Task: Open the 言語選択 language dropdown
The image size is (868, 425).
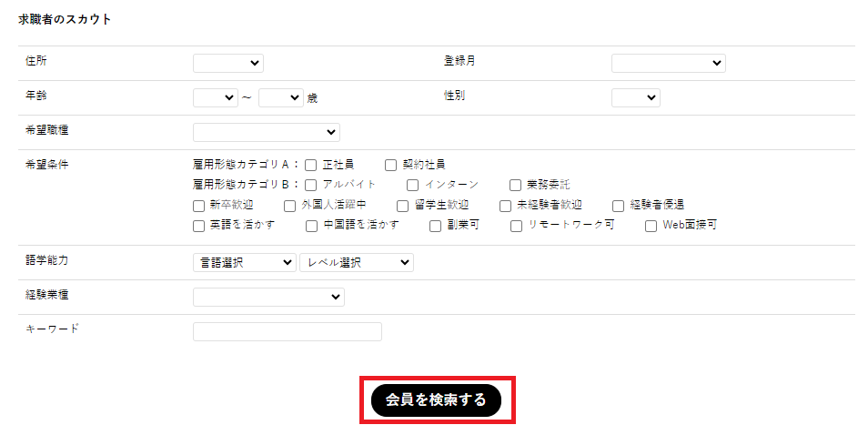Action: [244, 262]
